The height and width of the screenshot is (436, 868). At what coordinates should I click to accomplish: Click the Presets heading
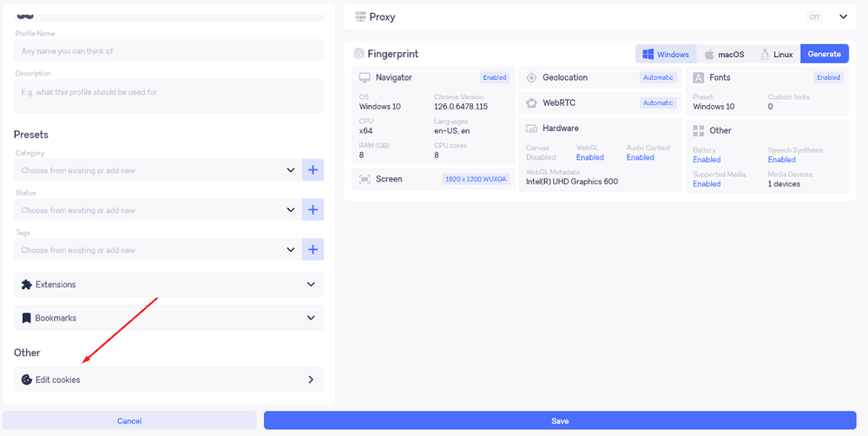pos(31,135)
